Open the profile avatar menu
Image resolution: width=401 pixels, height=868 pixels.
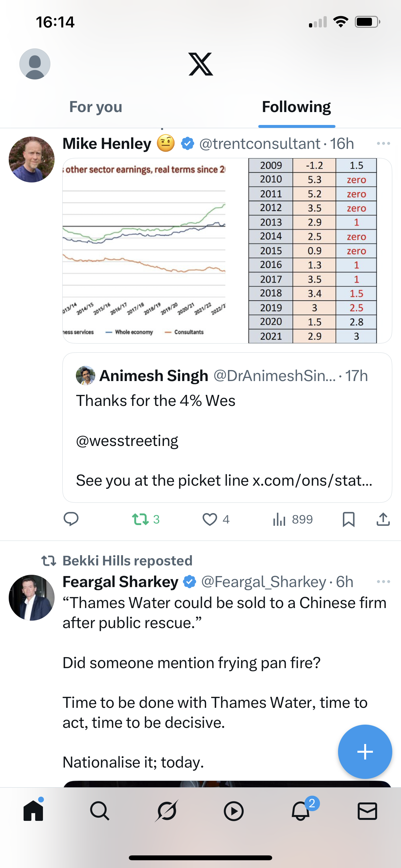(x=35, y=64)
